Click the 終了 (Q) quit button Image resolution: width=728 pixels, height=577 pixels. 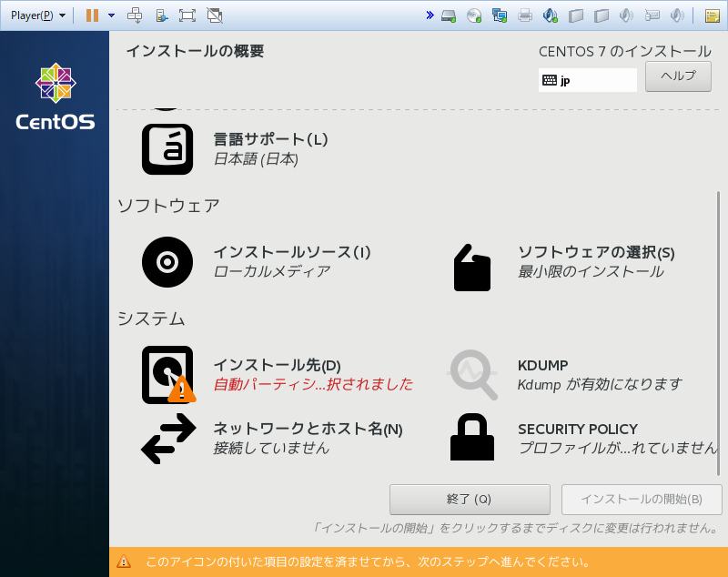pos(470,500)
